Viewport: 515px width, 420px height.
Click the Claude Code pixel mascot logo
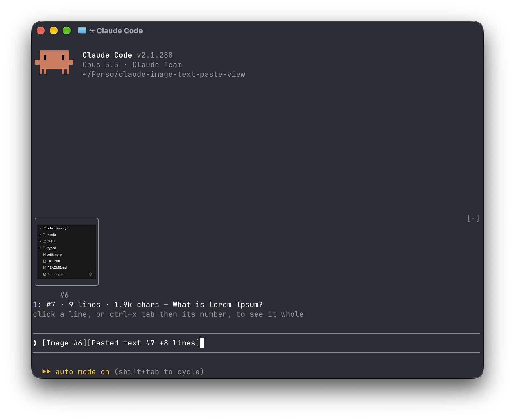coord(54,62)
